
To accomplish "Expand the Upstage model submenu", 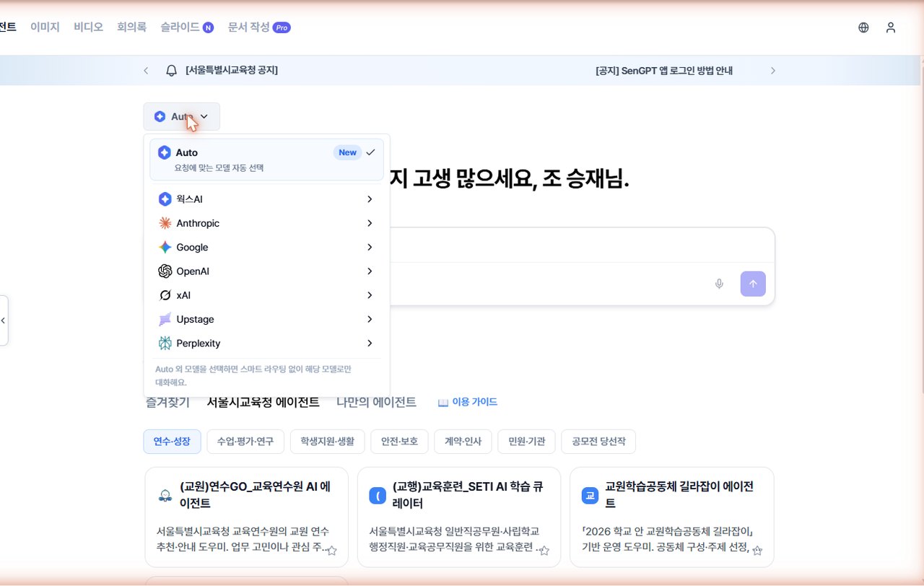I will [x=267, y=319].
